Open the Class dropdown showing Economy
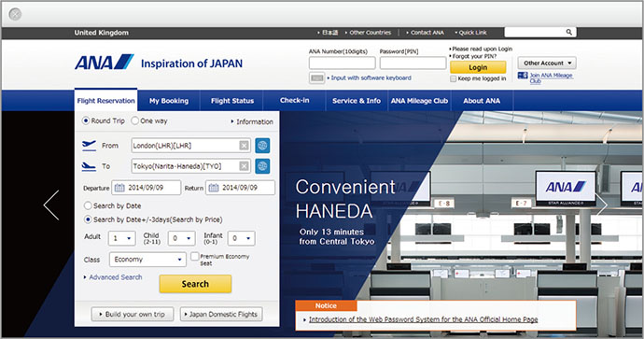The image size is (644, 339). pyautogui.click(x=147, y=260)
